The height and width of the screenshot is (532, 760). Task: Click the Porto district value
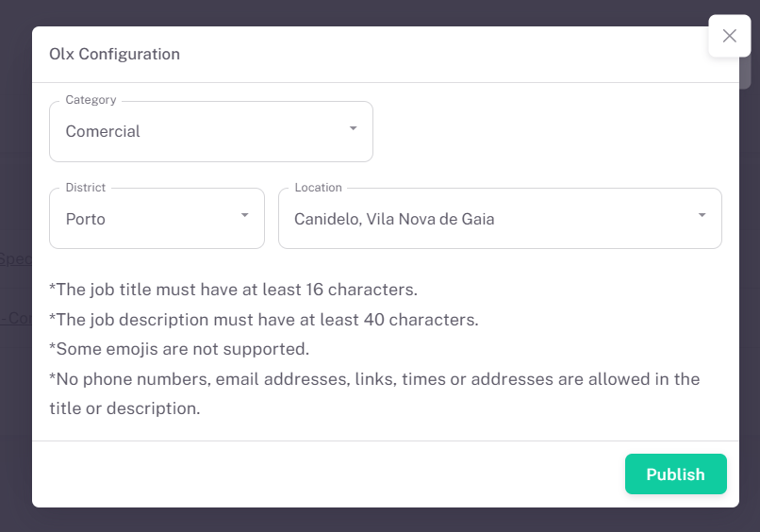pos(86,219)
